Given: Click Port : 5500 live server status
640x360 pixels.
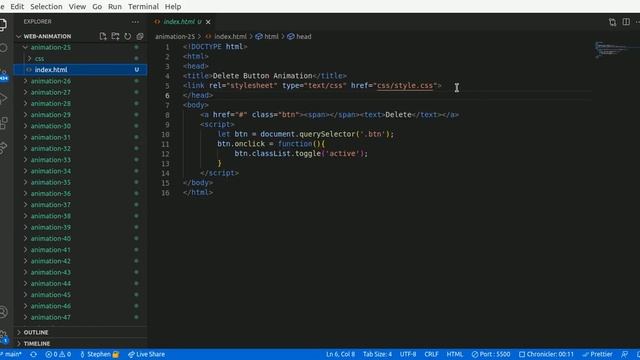Looking at the screenshot, I should (x=491, y=354).
